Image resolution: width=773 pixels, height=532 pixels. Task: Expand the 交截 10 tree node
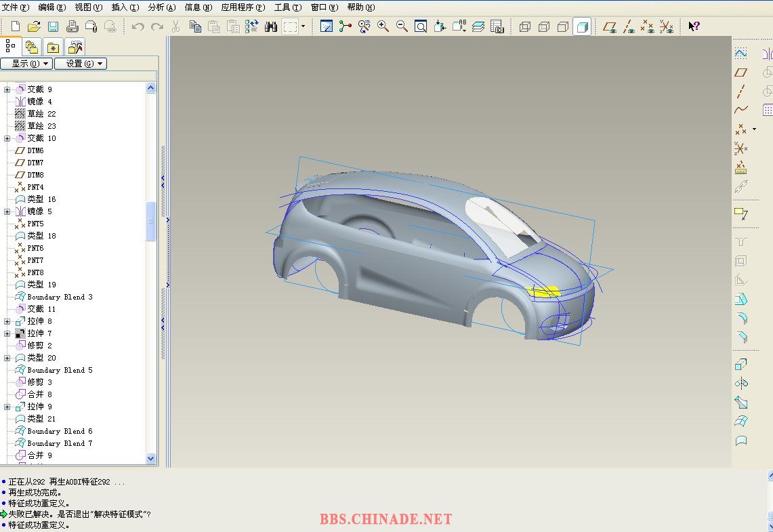point(7,138)
